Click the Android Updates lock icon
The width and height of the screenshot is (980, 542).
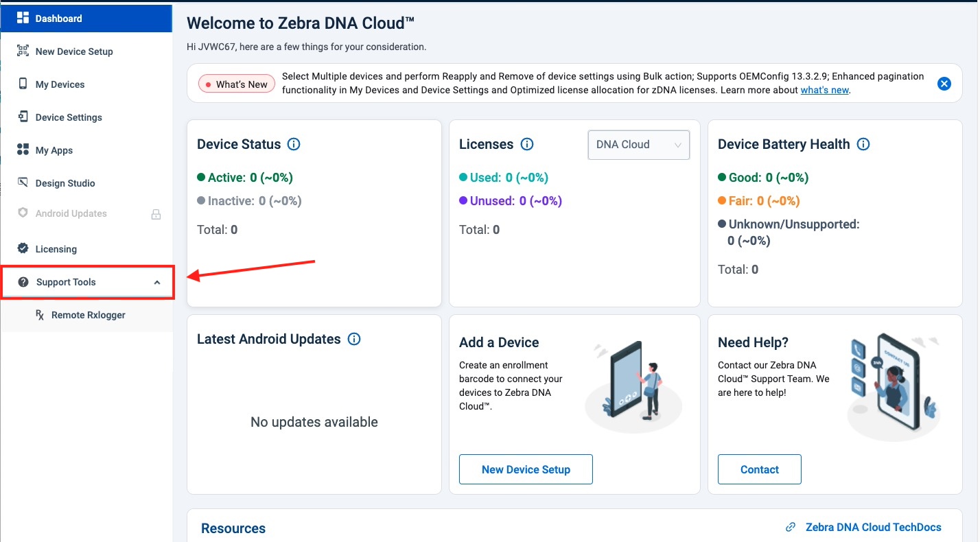click(156, 214)
